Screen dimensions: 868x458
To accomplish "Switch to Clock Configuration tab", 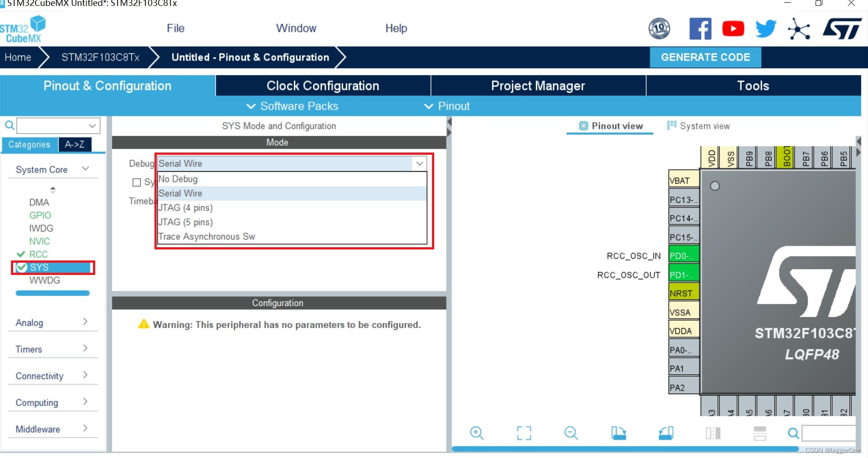I will pyautogui.click(x=323, y=86).
